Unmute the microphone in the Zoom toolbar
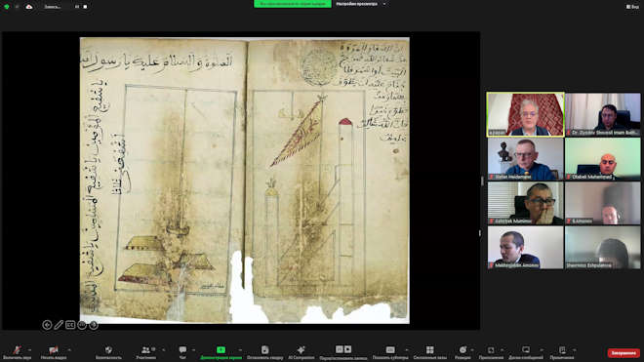 pos(17,350)
